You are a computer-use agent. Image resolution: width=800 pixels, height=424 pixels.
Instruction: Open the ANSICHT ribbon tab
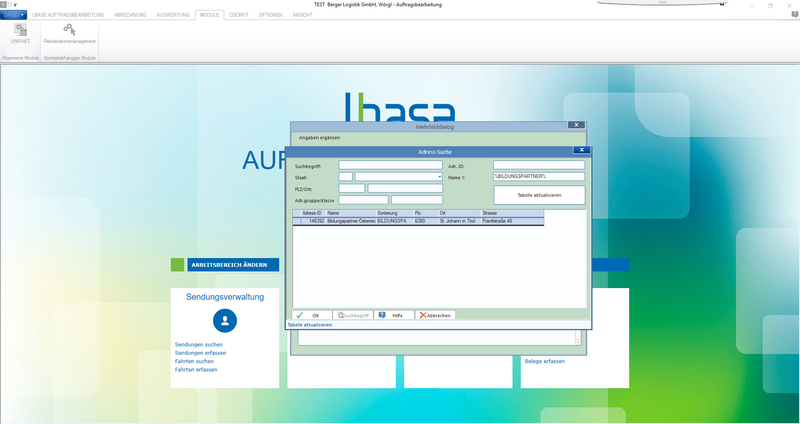point(303,15)
